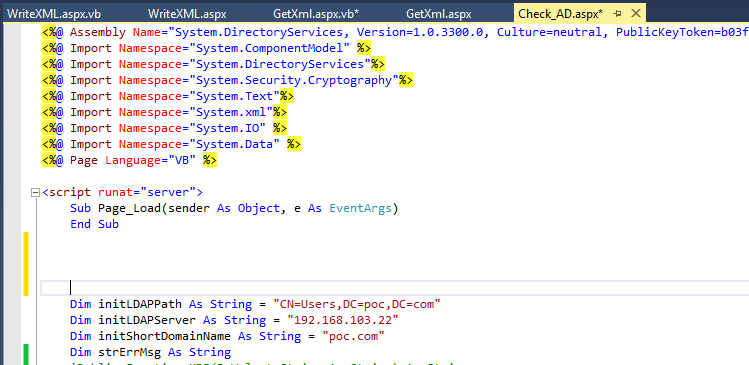
Task: Click the "CN=Users,DC=poc,DC=com" string
Action: click(x=357, y=304)
